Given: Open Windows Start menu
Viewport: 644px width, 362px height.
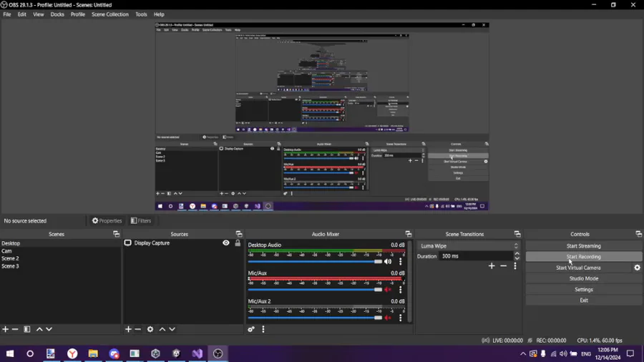Looking at the screenshot, I should pos(10,354).
